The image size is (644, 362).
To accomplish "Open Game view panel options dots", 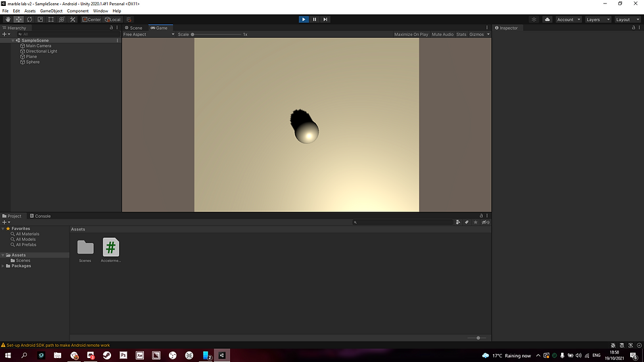I will [487, 28].
